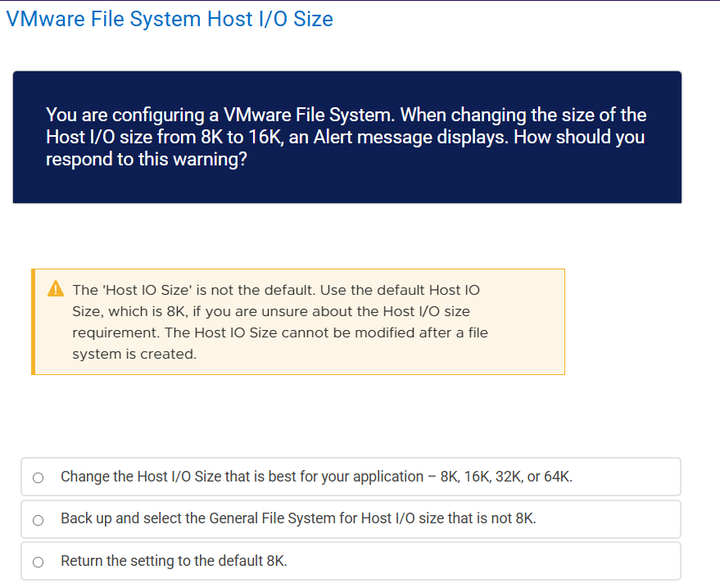Click the warning triangle icon in the alert box
This screenshot has height=588, width=720.
click(56, 288)
